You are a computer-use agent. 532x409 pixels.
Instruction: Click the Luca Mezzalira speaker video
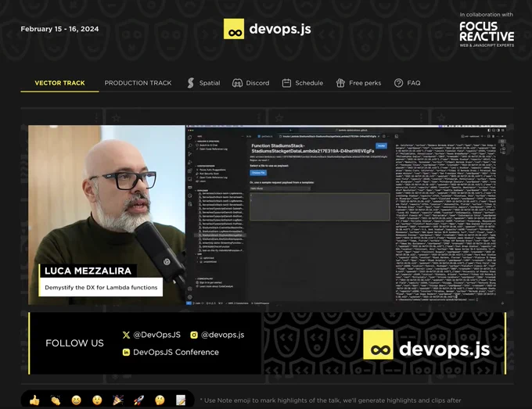pos(107,215)
